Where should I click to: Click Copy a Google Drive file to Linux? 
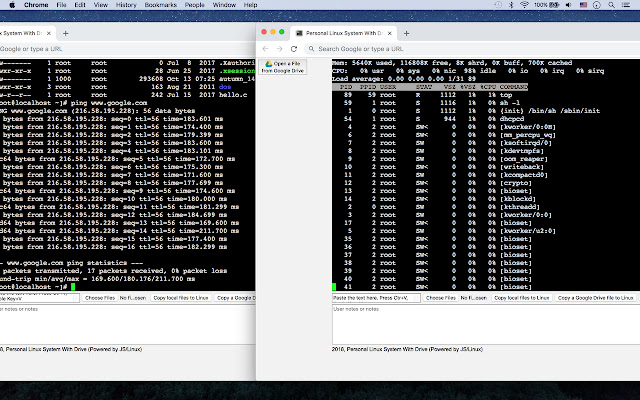[595, 298]
